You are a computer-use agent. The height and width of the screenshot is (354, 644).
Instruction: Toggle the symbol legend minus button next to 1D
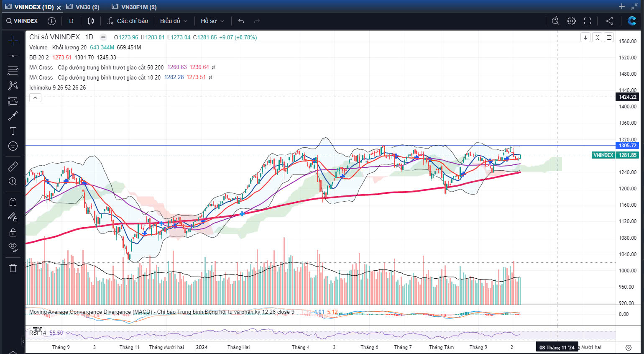click(x=103, y=37)
